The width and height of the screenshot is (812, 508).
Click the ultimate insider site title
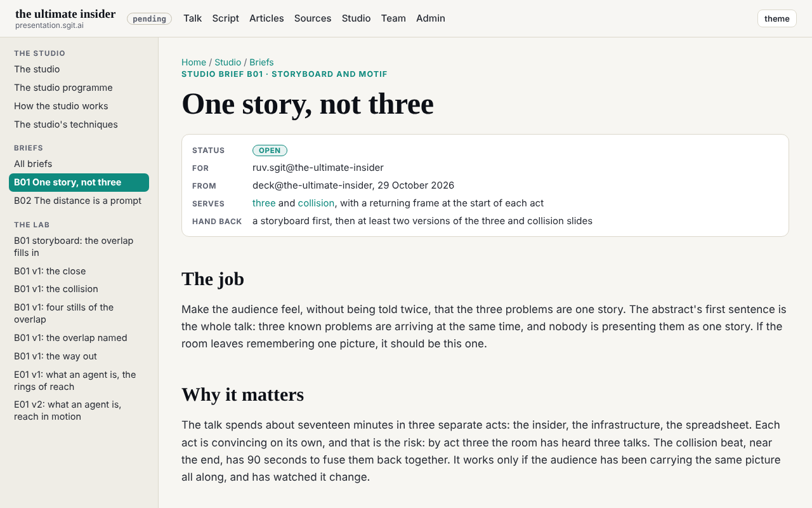point(65,14)
